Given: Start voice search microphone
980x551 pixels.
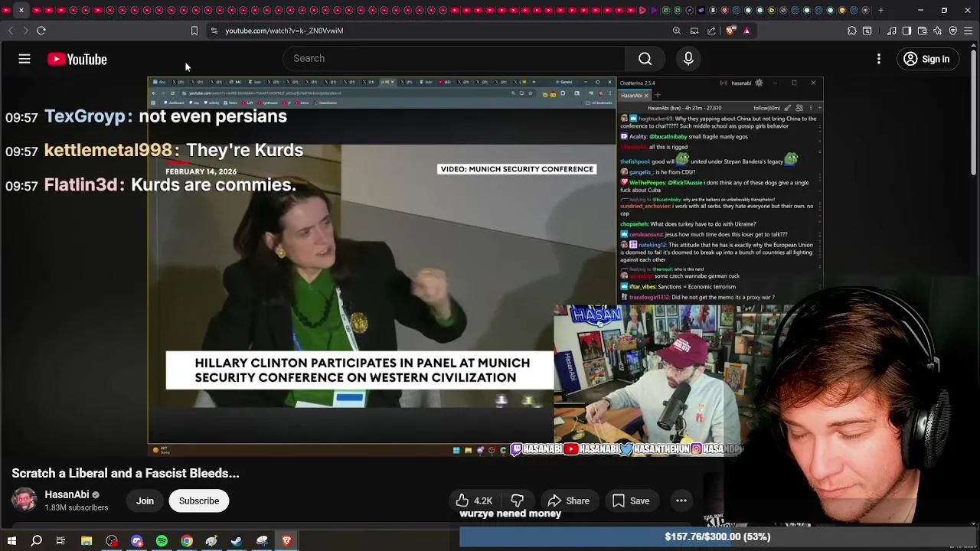Looking at the screenshot, I should point(688,59).
